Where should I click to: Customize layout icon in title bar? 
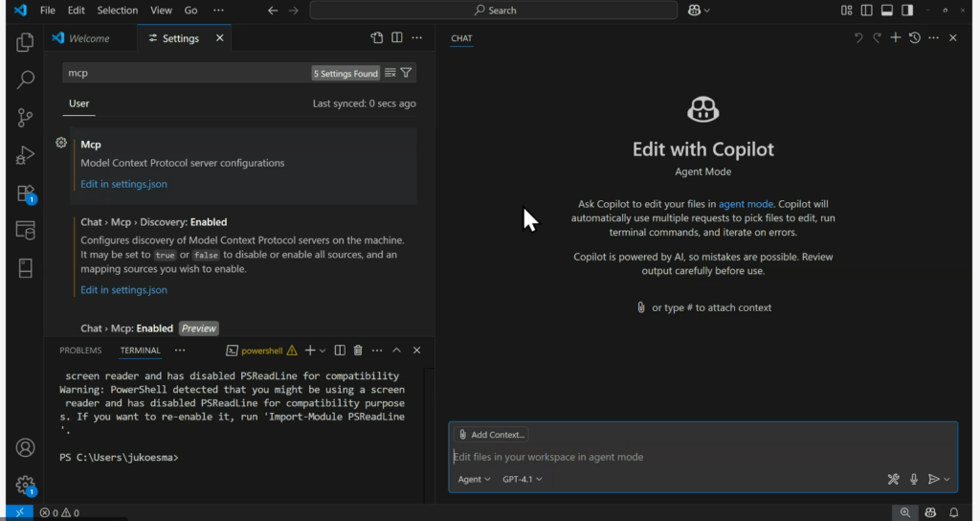846,10
